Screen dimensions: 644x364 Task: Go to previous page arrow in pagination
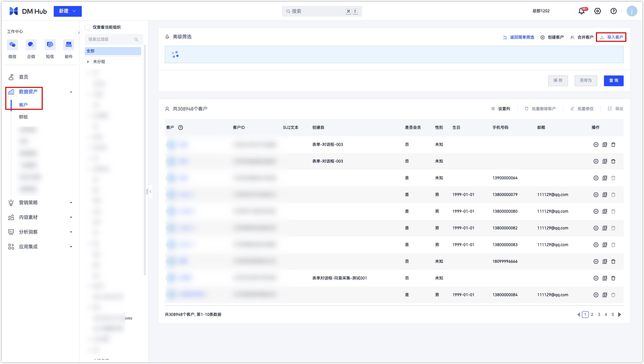pyautogui.click(x=578, y=315)
